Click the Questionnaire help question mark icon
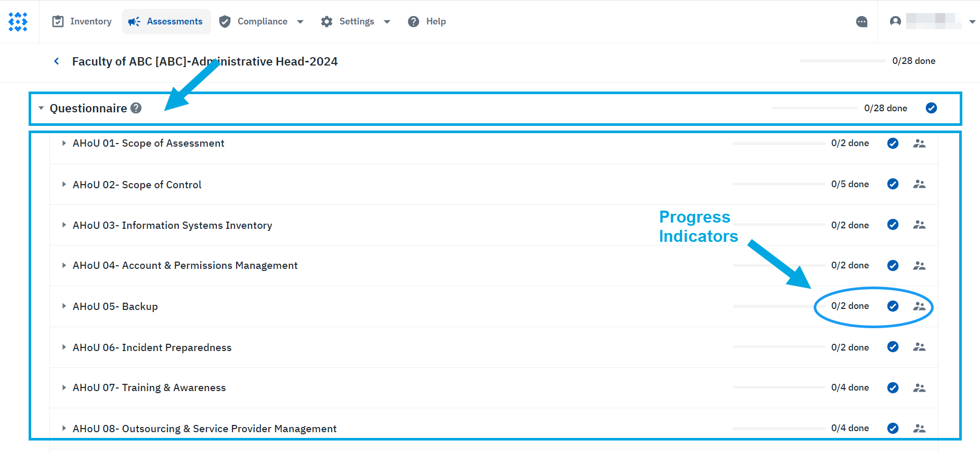The height and width of the screenshot is (453, 980). (x=136, y=108)
